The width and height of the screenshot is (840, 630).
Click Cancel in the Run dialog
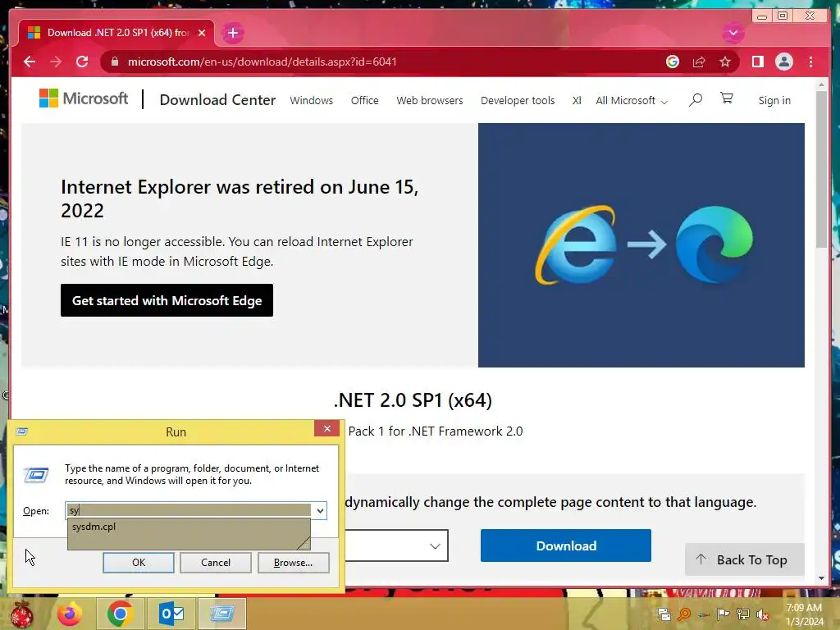(216, 563)
